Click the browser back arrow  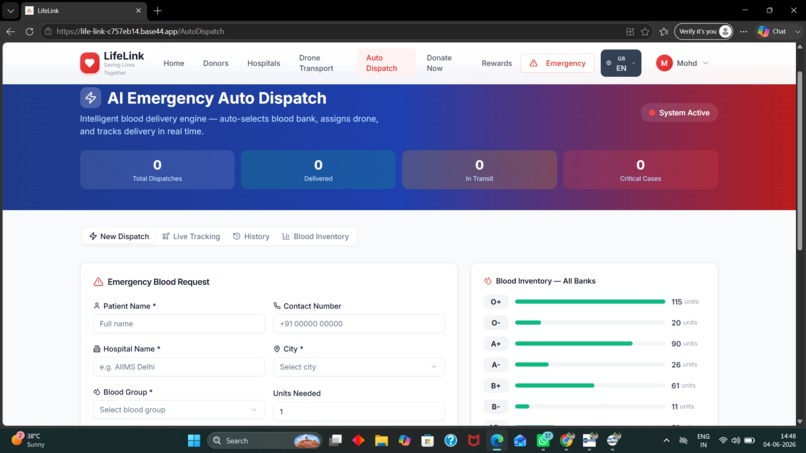pos(11,31)
